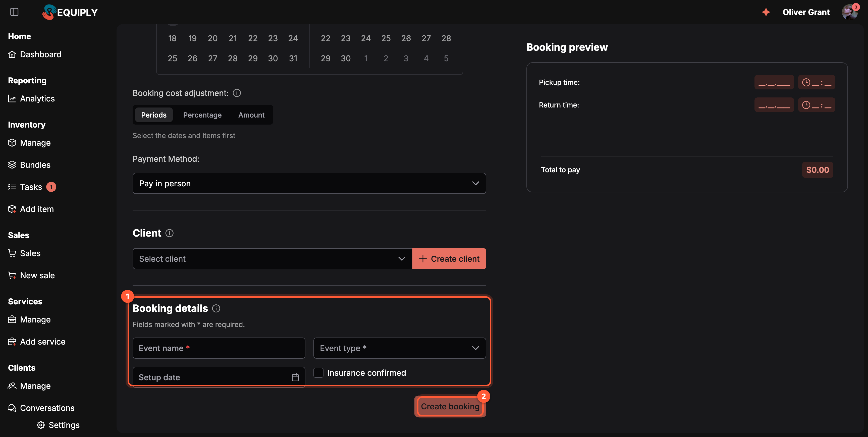The height and width of the screenshot is (437, 868).
Task: Switch to Percentage adjustment tab
Action: click(x=202, y=115)
